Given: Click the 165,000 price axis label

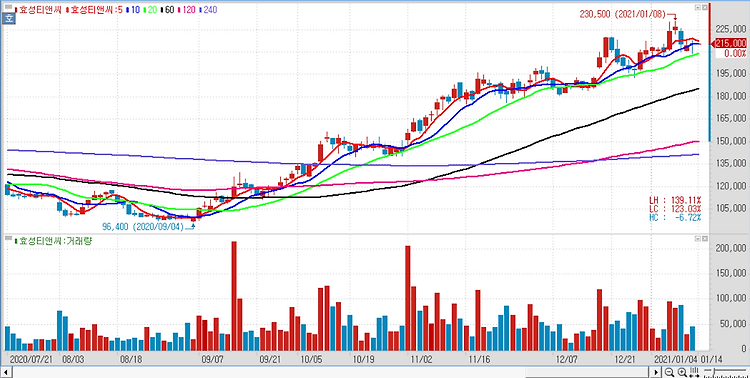Looking at the screenshot, I should 730,118.
